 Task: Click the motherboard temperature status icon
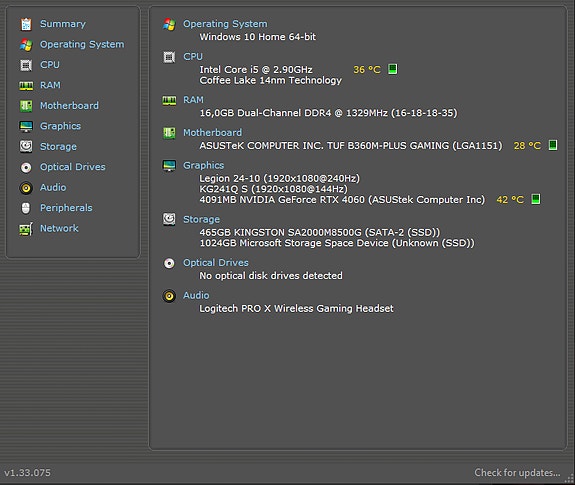click(x=553, y=145)
